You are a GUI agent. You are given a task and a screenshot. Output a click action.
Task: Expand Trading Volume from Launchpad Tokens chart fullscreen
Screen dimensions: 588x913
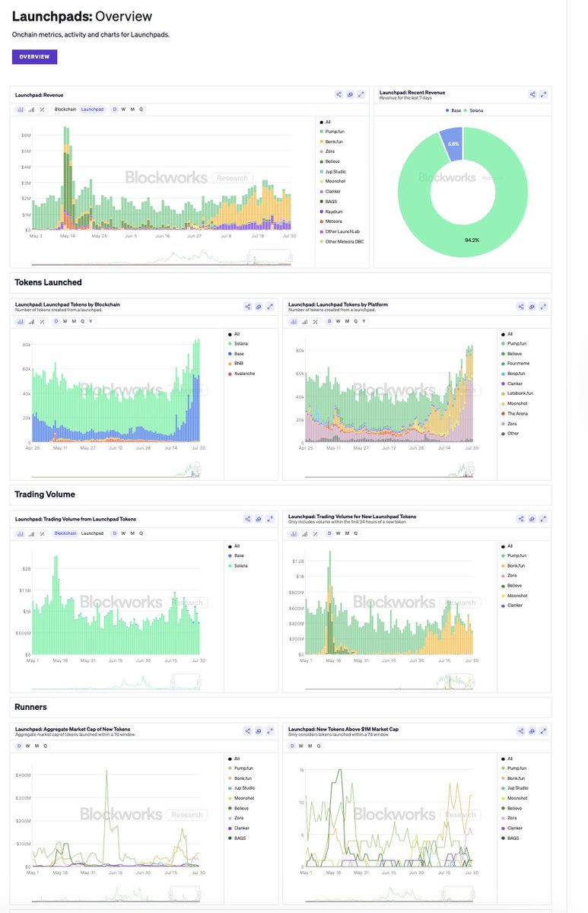pyautogui.click(x=270, y=519)
